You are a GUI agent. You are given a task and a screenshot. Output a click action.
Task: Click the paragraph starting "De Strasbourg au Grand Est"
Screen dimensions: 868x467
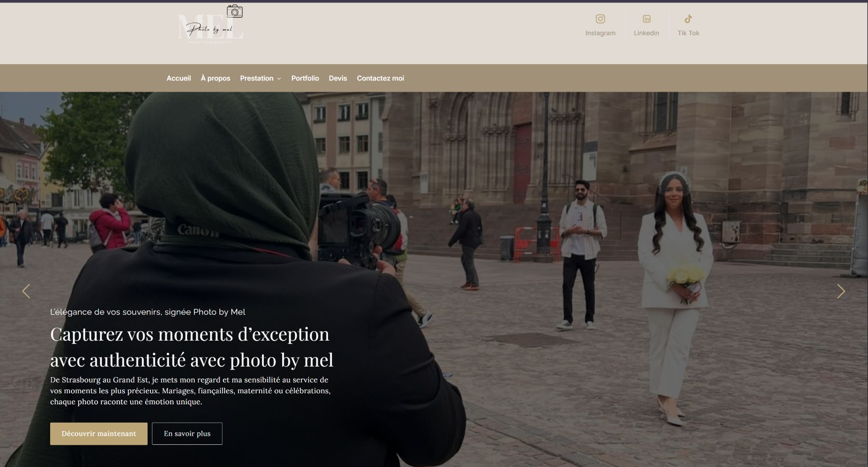pyautogui.click(x=190, y=391)
